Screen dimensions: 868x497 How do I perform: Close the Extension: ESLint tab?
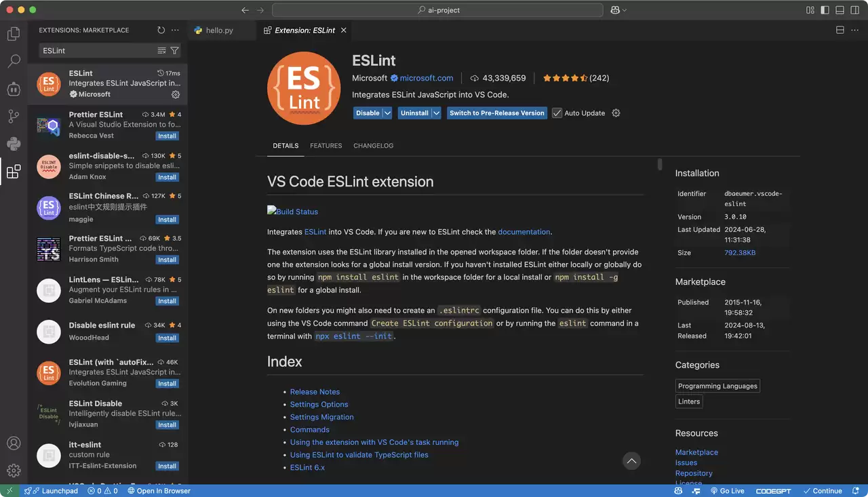(344, 31)
